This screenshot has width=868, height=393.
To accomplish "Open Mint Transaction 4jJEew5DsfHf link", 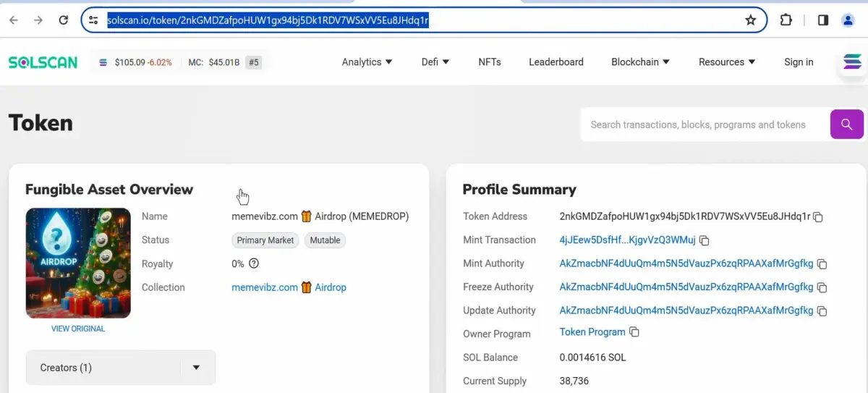I will tap(627, 240).
